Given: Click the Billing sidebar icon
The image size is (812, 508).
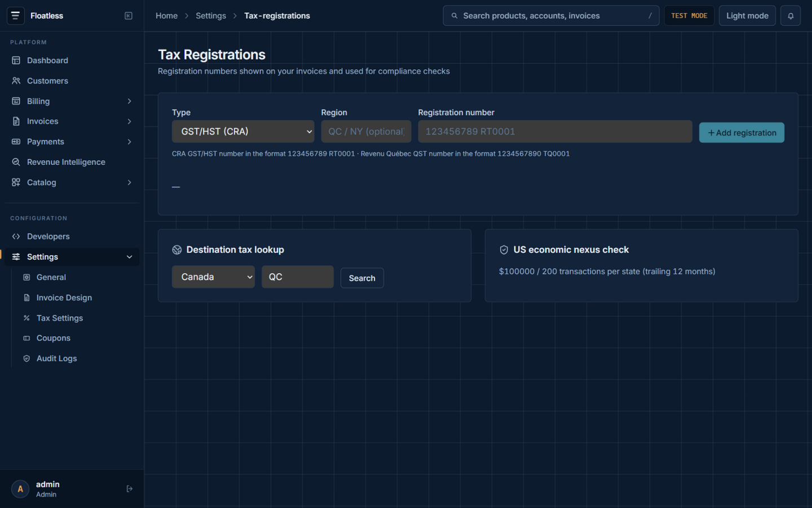Looking at the screenshot, I should [x=16, y=101].
